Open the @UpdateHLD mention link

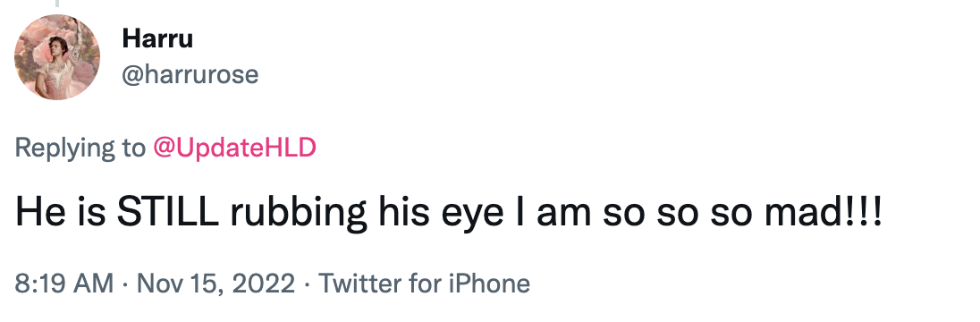[234, 148]
